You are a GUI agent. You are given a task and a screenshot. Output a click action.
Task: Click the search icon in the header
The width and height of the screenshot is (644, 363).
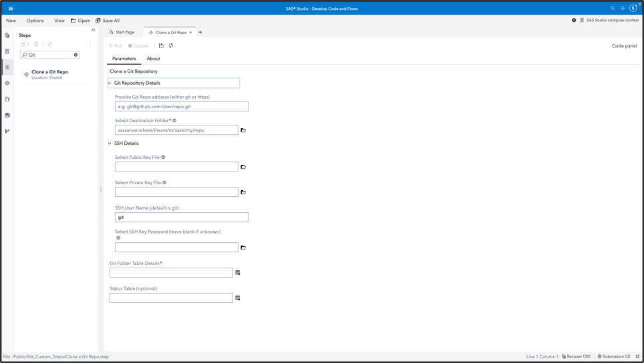tap(613, 8)
